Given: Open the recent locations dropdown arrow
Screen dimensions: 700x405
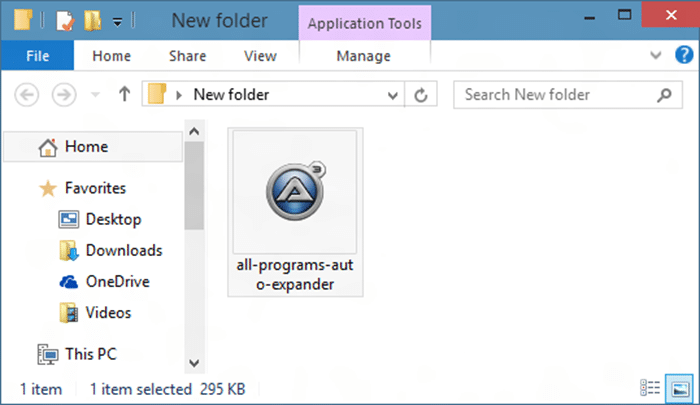Looking at the screenshot, I should click(x=95, y=95).
